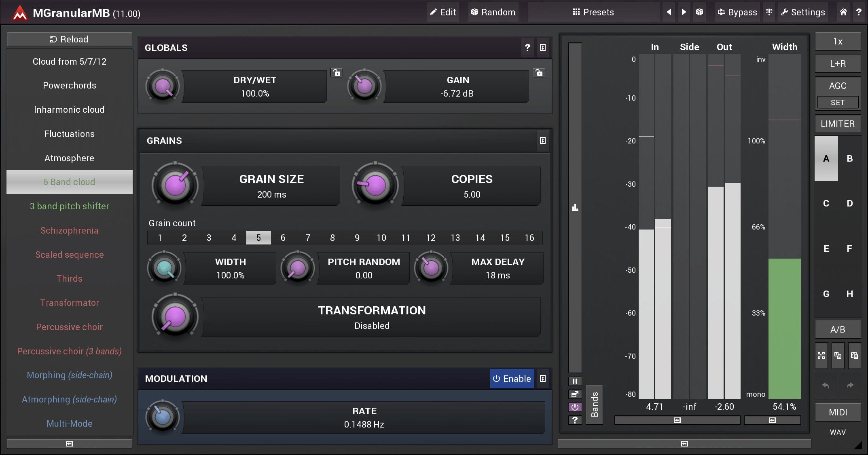Viewport: 868px width, 455px height.
Task: Expand the Width meter panel
Action: (x=772, y=420)
